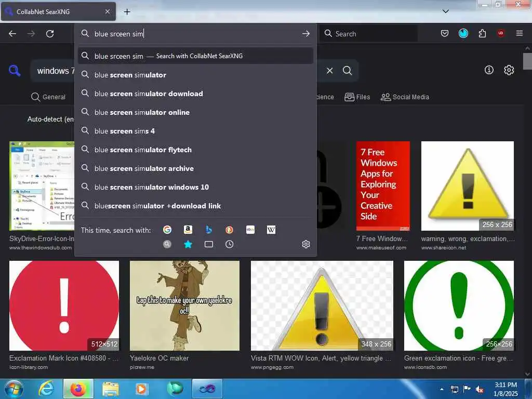Open Windows Explorer folder on taskbar
532x399 pixels.
point(111,389)
